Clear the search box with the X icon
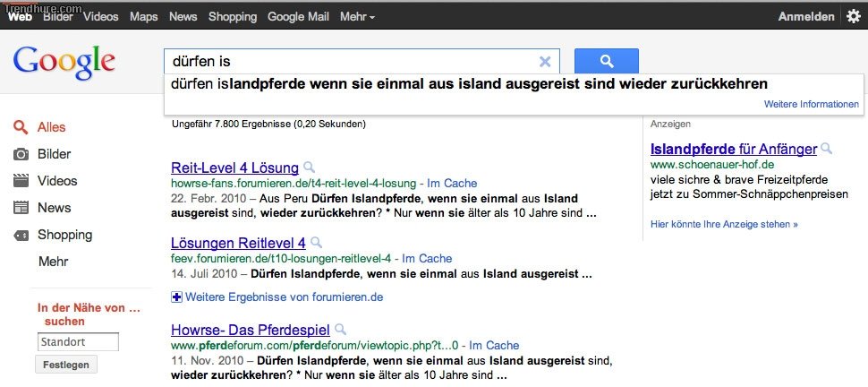868x387 pixels. tap(545, 62)
